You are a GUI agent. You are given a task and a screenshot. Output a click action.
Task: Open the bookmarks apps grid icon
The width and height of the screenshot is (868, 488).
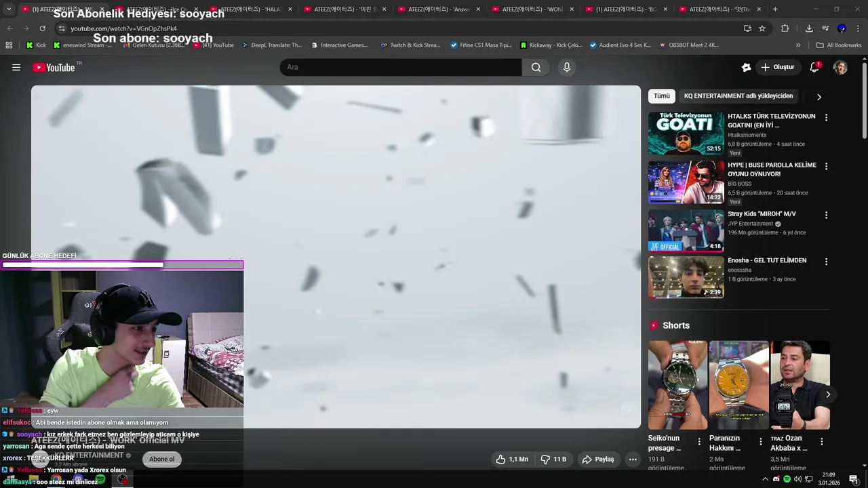[x=9, y=45]
